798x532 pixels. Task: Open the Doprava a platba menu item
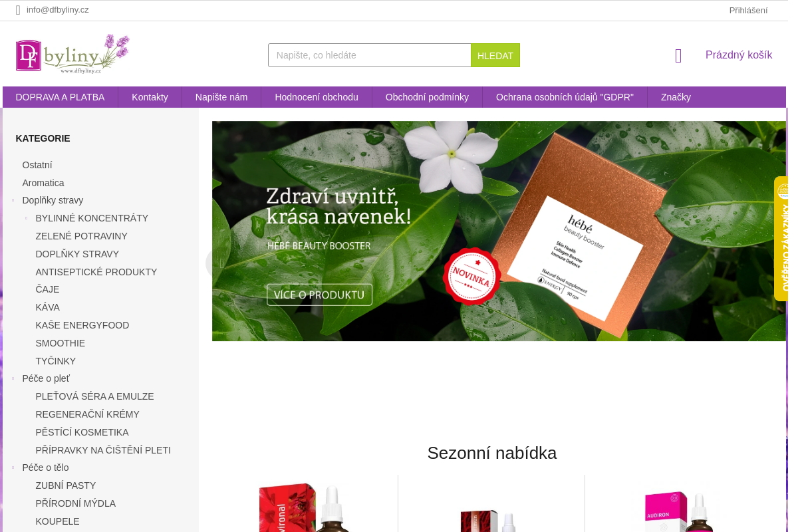coord(61,97)
